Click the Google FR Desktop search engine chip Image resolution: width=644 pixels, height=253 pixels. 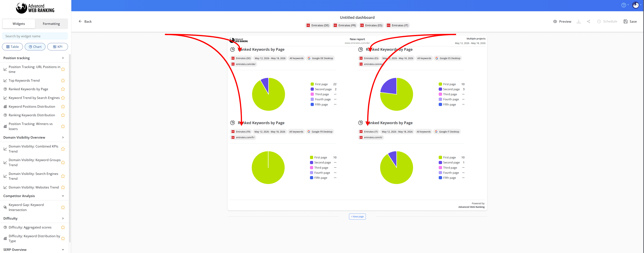point(320,132)
